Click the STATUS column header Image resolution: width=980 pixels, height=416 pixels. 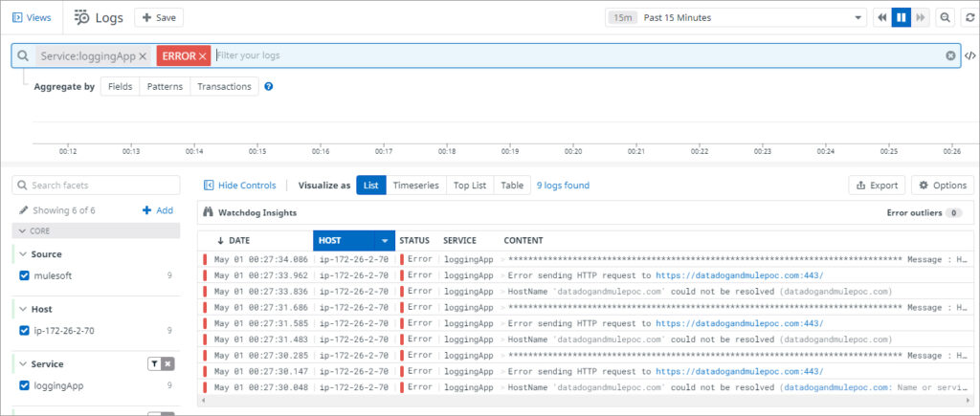pyautogui.click(x=414, y=240)
